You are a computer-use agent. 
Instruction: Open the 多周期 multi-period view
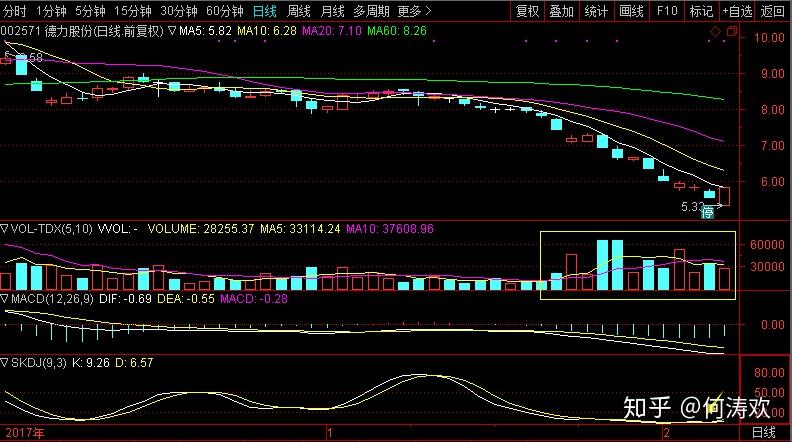(371, 11)
